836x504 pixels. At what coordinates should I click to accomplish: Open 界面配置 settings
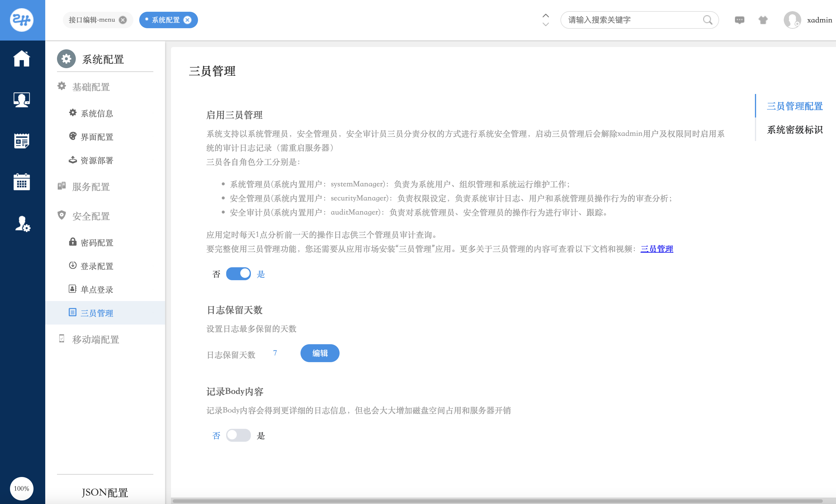pyautogui.click(x=97, y=137)
